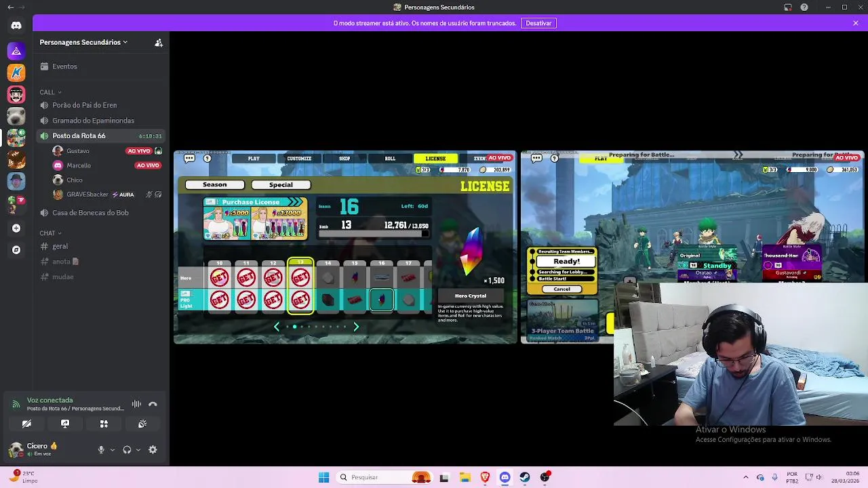
Task: Join Casa de Bonecas do Bob channel
Action: coord(102,213)
